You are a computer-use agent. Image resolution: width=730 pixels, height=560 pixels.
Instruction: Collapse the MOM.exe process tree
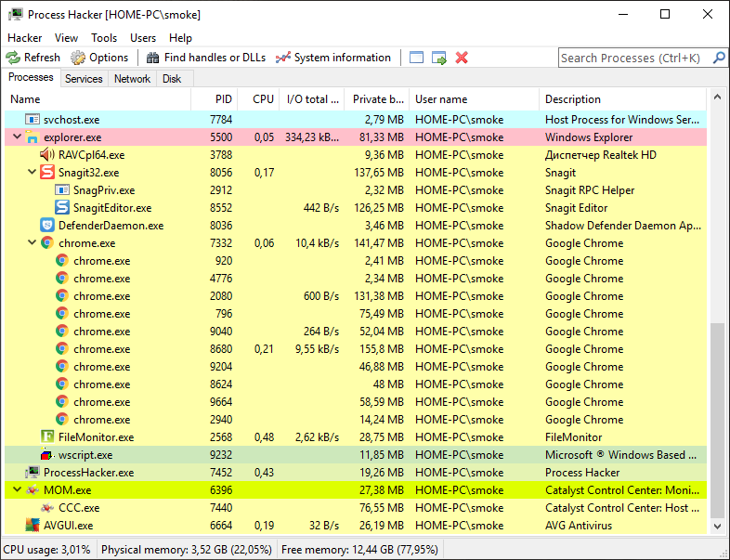click(18, 490)
